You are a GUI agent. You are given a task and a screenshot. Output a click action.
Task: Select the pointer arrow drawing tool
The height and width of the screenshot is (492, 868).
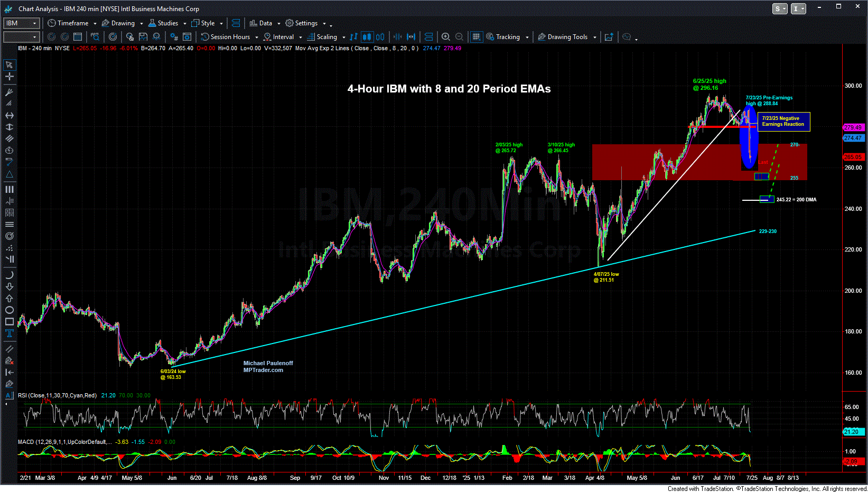click(x=9, y=64)
